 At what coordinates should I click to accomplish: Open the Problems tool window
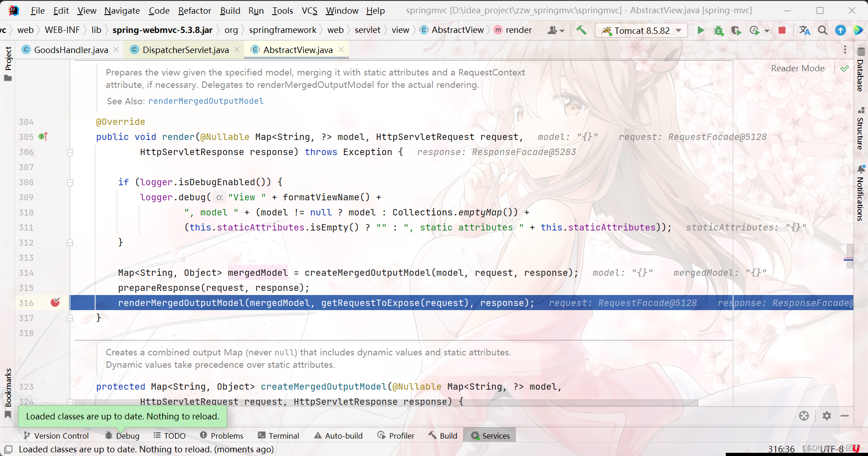(x=222, y=436)
